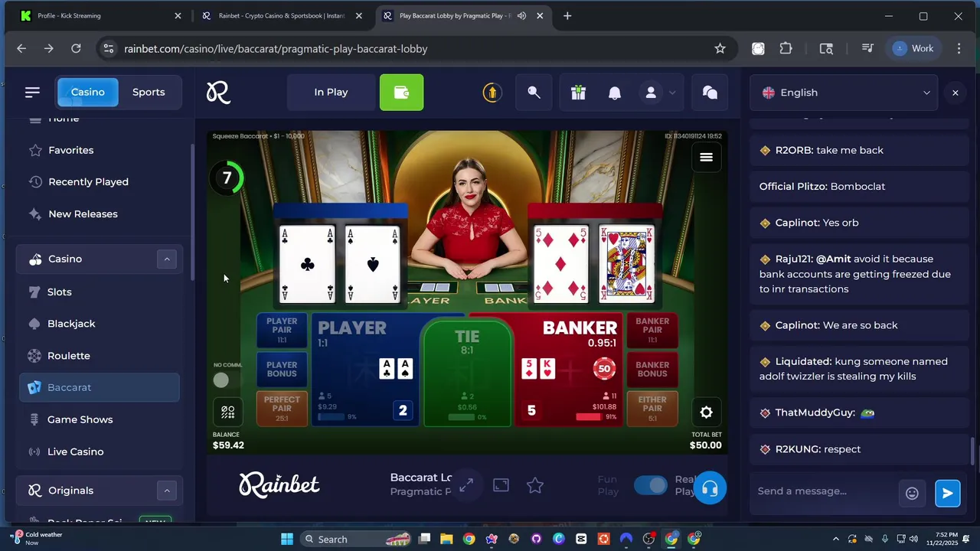The image size is (980, 551).
Task: Bet on the Tie area
Action: pyautogui.click(x=467, y=371)
